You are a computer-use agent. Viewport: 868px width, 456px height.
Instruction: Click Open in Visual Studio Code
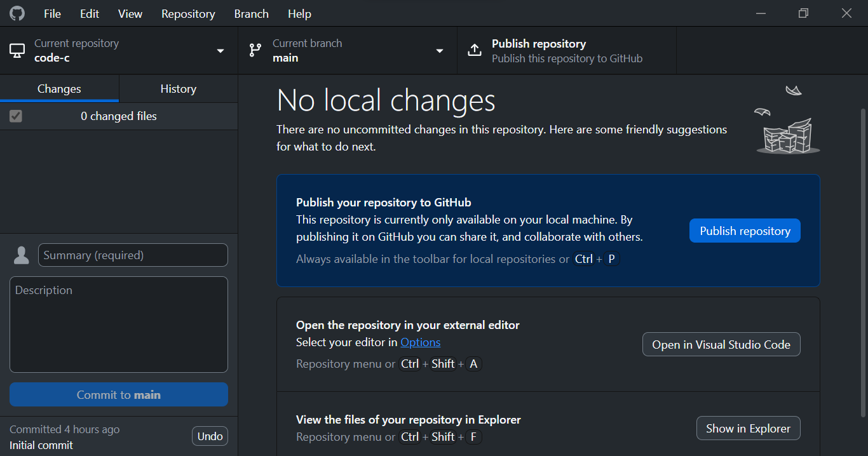[721, 345]
